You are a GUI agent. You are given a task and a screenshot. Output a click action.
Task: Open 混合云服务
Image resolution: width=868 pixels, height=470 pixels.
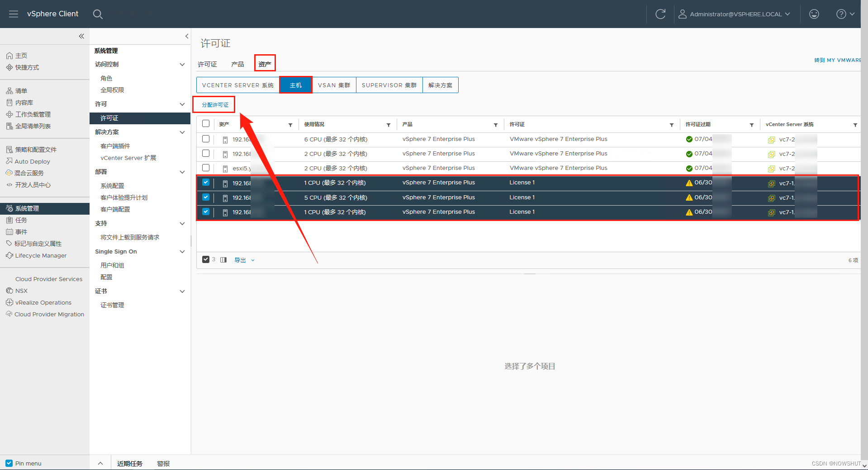[x=25, y=173]
